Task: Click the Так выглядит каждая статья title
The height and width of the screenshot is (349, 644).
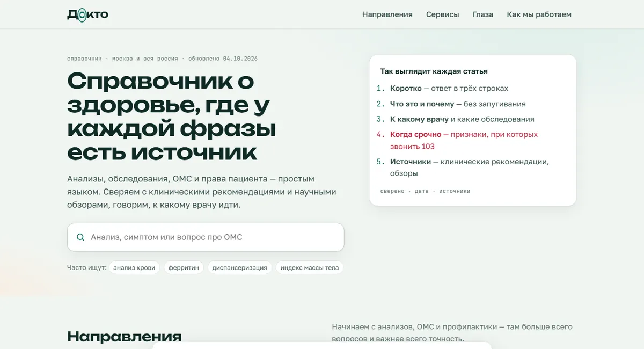Action: tap(434, 71)
